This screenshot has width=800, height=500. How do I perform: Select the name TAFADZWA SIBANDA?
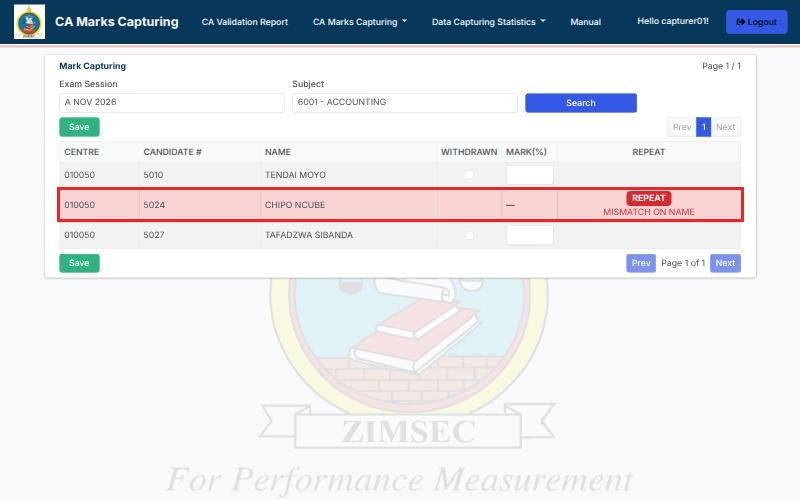(309, 235)
